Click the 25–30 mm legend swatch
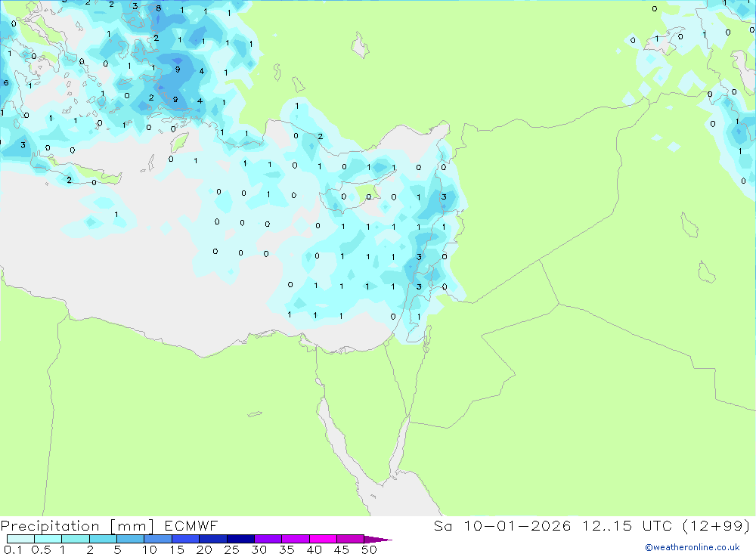This screenshot has height=554, width=756. 240,539
